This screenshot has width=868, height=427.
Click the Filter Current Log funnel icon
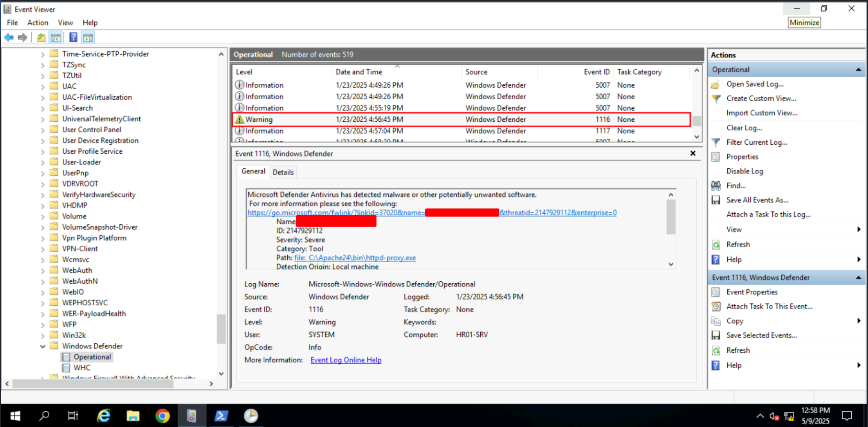pyautogui.click(x=716, y=142)
